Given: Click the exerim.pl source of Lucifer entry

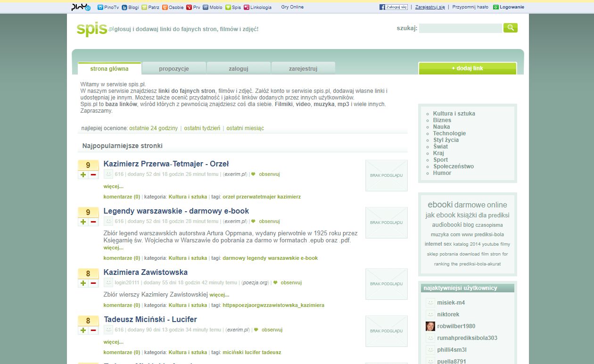Looking at the screenshot, I should click(x=237, y=330).
